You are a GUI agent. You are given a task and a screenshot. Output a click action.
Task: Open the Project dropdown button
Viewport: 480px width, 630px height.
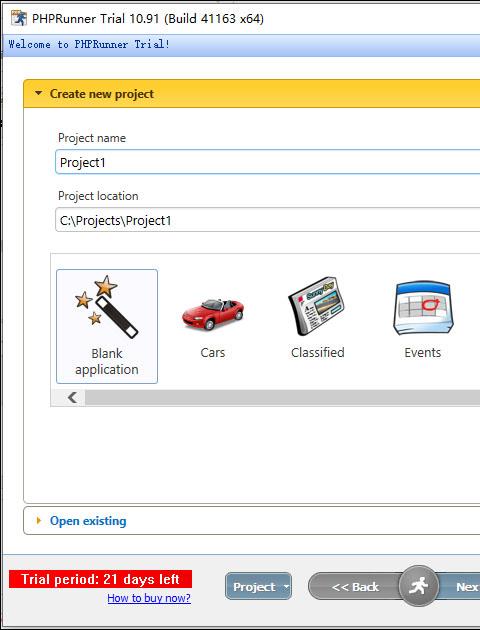pos(258,587)
